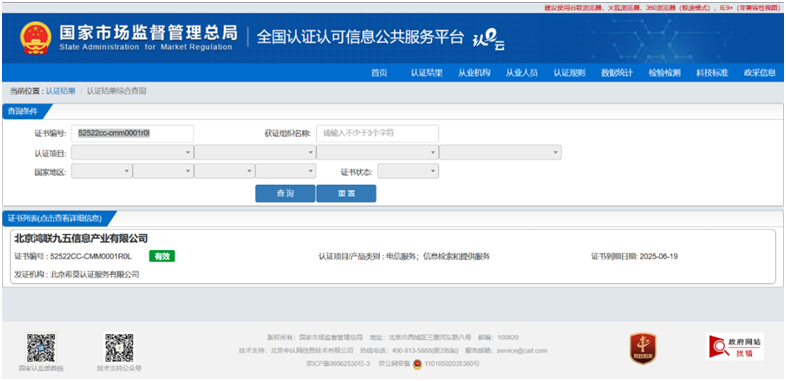Click the 全国认证认可信息公共服务平台 title
The image size is (786, 381).
(x=360, y=37)
